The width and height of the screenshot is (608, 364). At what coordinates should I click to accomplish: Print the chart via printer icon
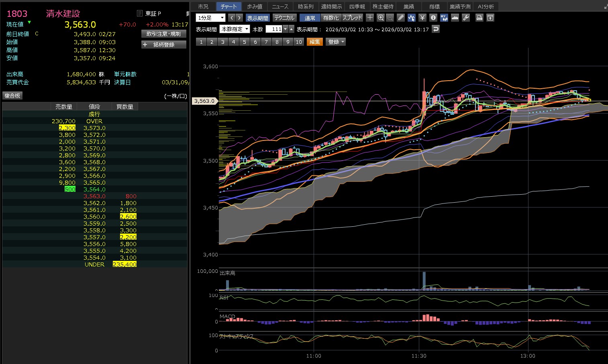point(479,18)
